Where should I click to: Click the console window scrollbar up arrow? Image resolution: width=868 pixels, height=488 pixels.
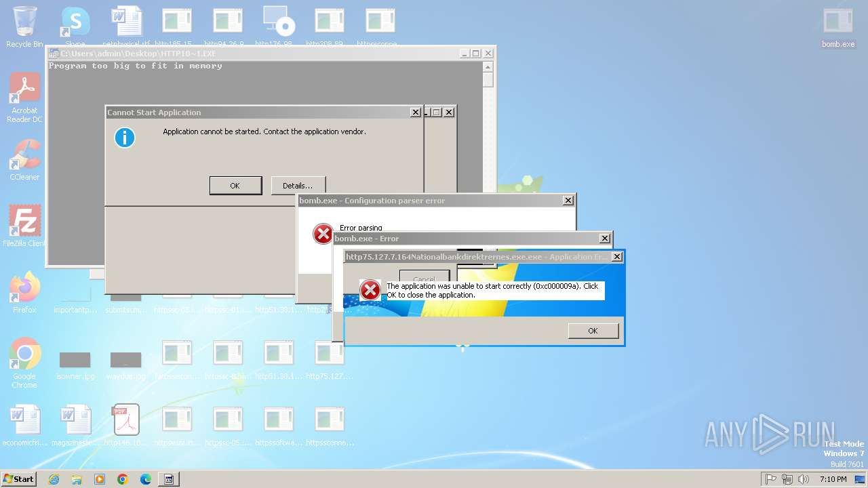click(488, 67)
